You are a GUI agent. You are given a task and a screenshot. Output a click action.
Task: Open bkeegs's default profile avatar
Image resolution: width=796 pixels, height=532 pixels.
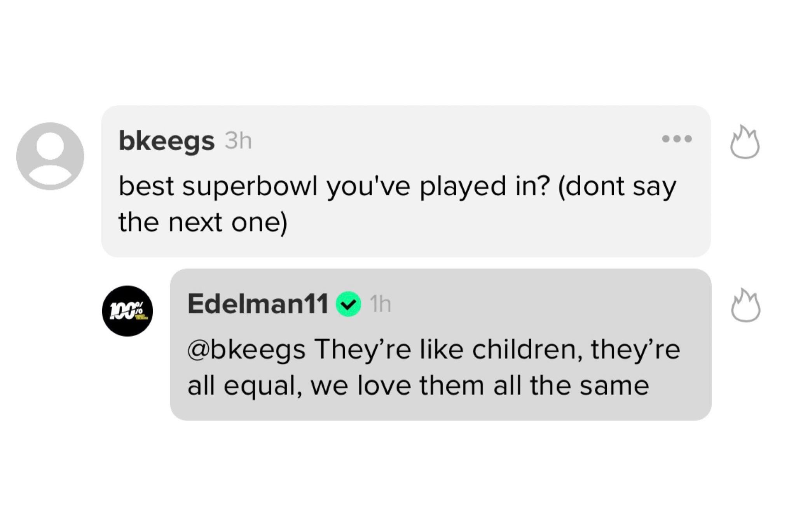point(50,156)
